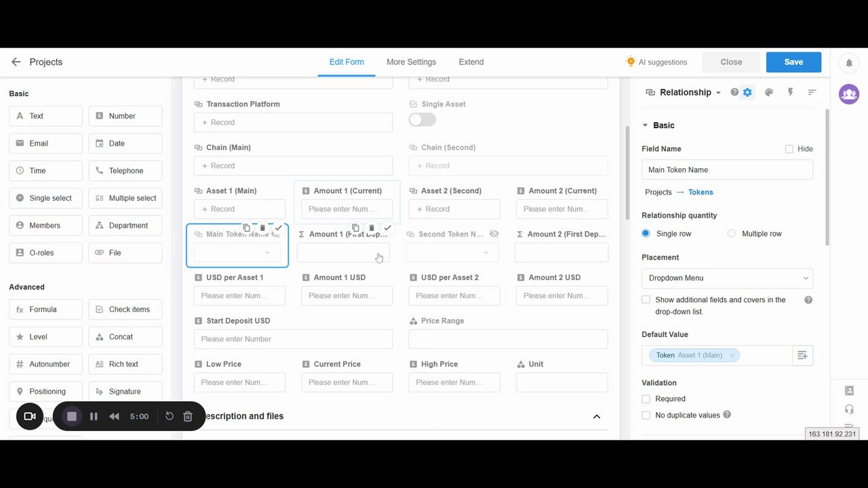The width and height of the screenshot is (868, 488).
Task: Open the lightning bolt events icon
Action: (x=790, y=92)
